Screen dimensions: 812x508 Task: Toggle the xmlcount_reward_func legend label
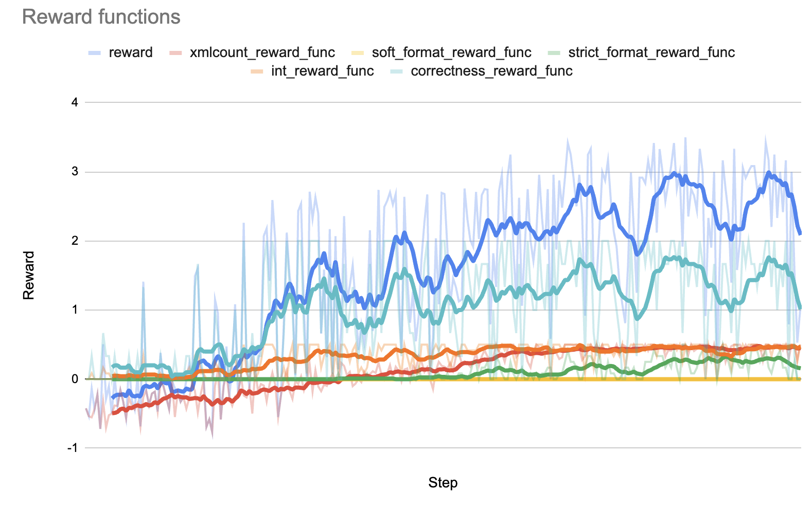point(262,52)
